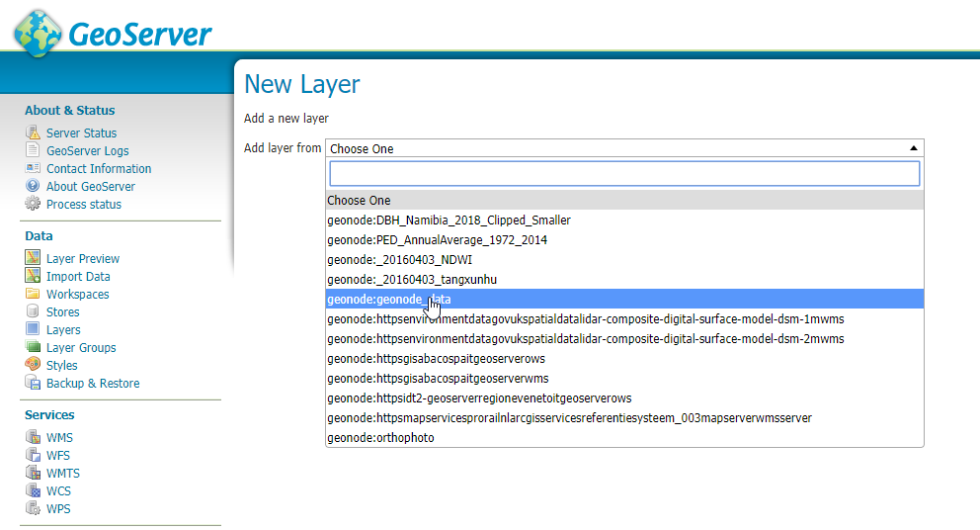Select geonode:httpsgisabacospaitgeoserverwms option
Image resolution: width=980 pixels, height=530 pixels.
[624, 378]
